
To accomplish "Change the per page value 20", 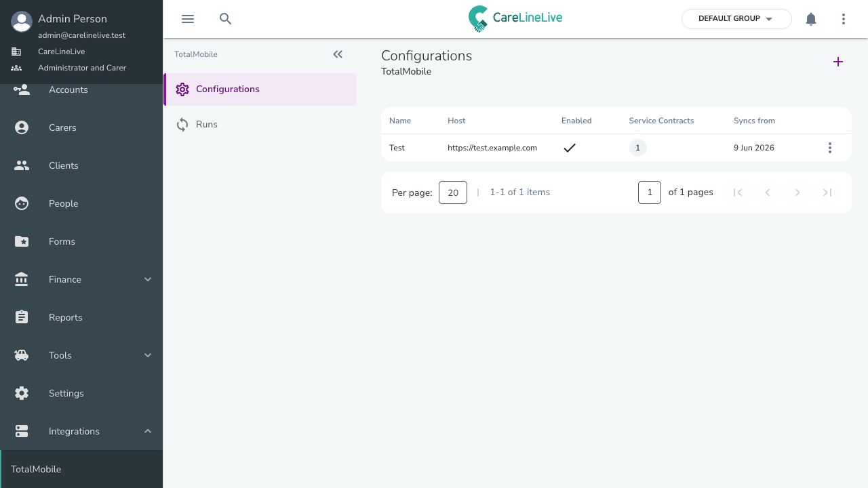I will tap(453, 192).
